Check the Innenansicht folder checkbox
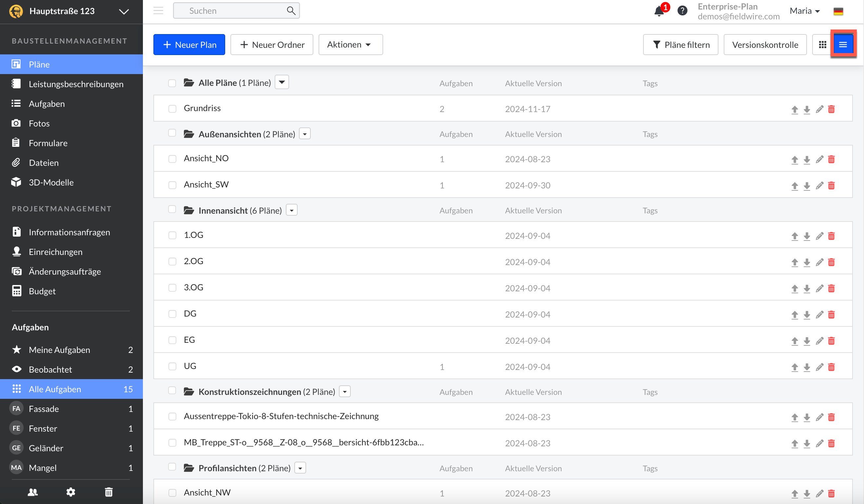This screenshot has height=504, width=864. point(172,209)
